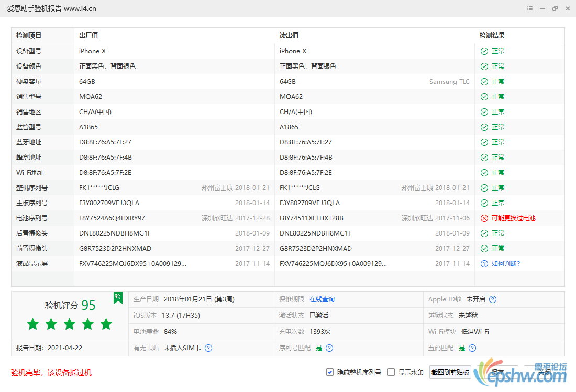Click the green check icon for 整机序列号
Image resolution: width=576 pixels, height=392 pixels.
(484, 188)
